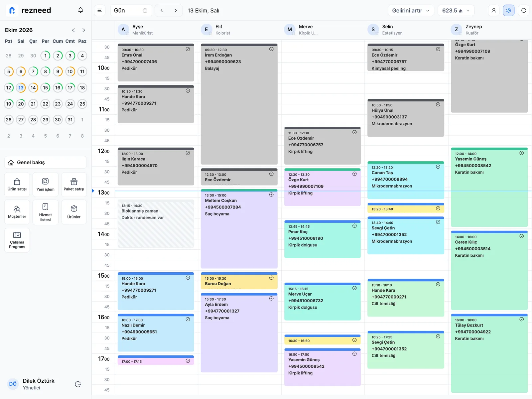
Task: Open the calendar settings gear
Action: 508,11
